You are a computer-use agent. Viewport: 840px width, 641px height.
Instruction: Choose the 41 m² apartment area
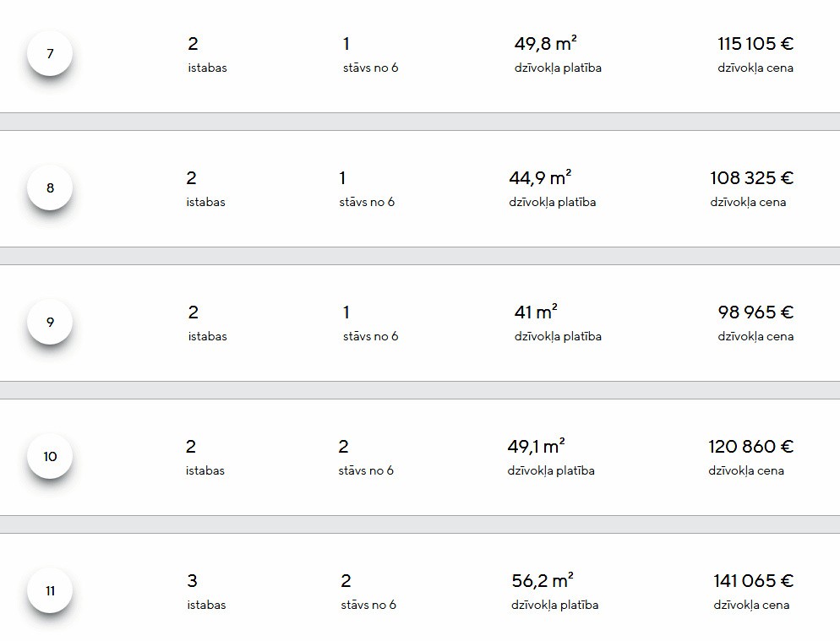point(536,312)
